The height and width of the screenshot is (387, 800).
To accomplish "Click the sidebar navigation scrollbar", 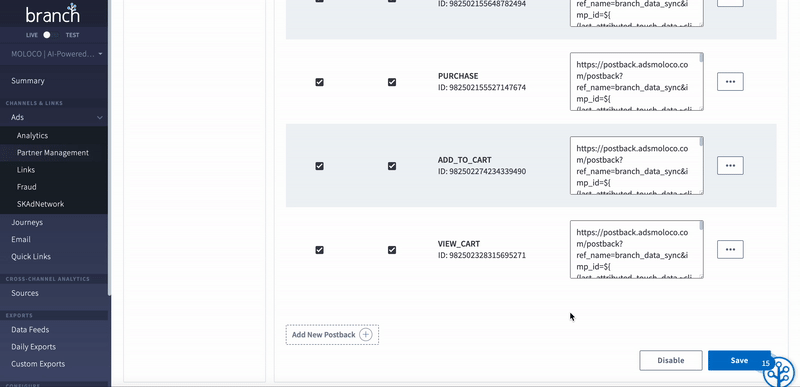I will [109, 148].
